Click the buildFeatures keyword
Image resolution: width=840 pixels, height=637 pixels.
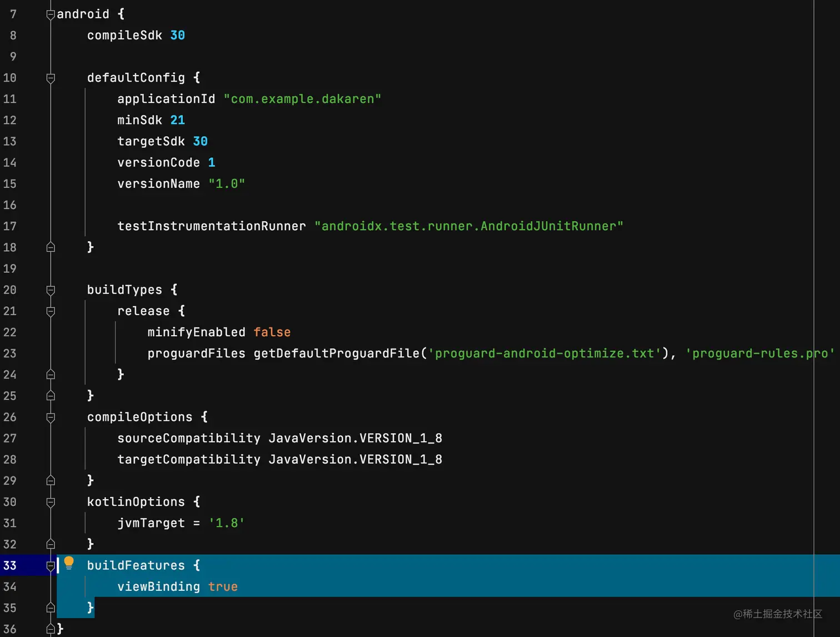tap(136, 565)
